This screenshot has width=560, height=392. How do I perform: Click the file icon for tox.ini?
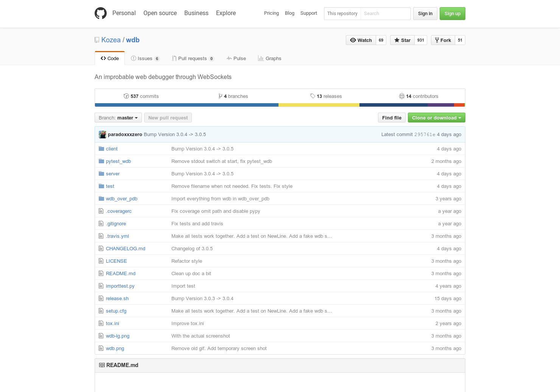click(101, 323)
